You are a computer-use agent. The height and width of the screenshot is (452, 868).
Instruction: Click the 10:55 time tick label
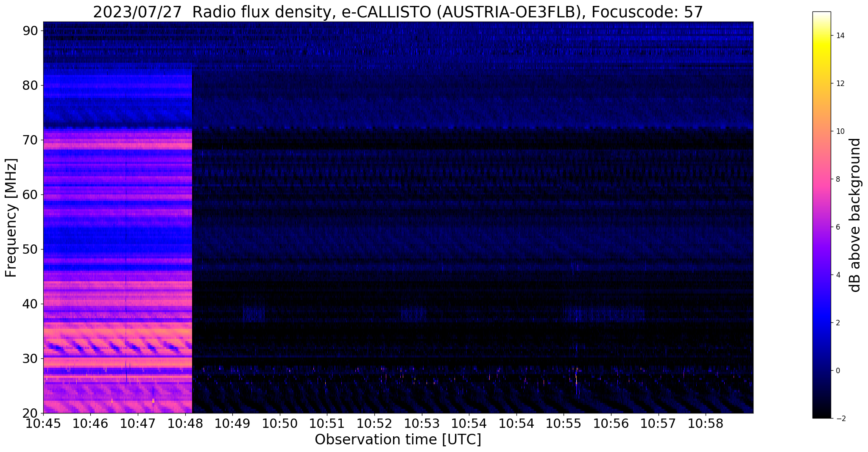coord(564,424)
